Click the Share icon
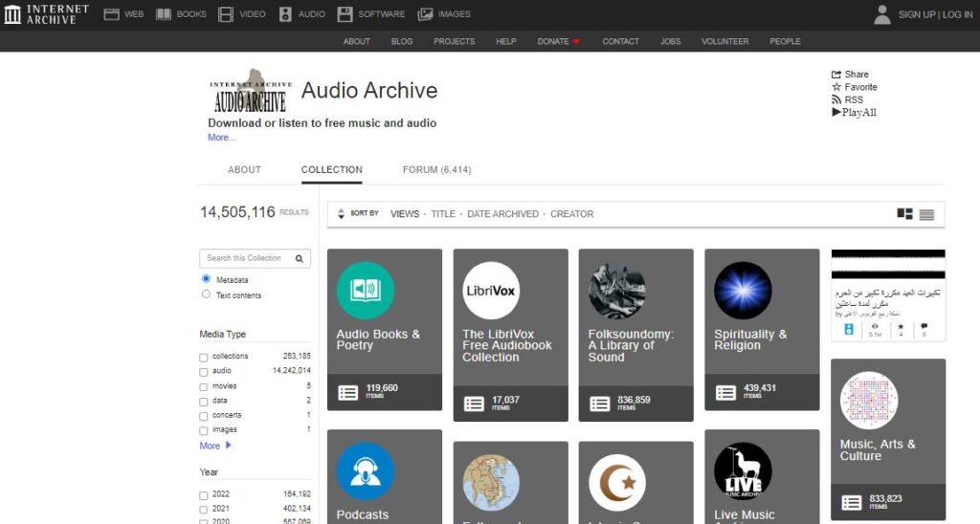This screenshot has width=980, height=524. [836, 75]
